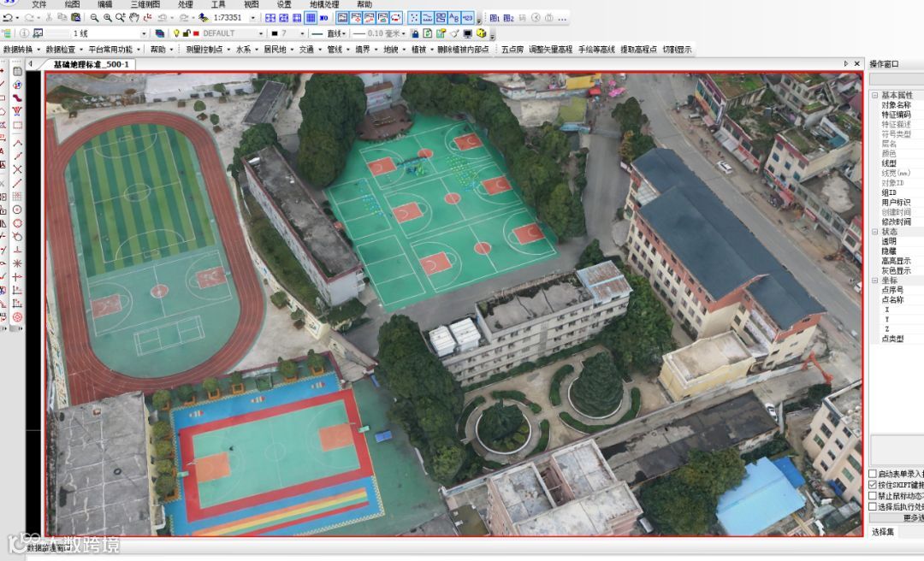Viewport: 924px width, 561px height.
Task: Open the 文件 menu
Action: (x=38, y=4)
